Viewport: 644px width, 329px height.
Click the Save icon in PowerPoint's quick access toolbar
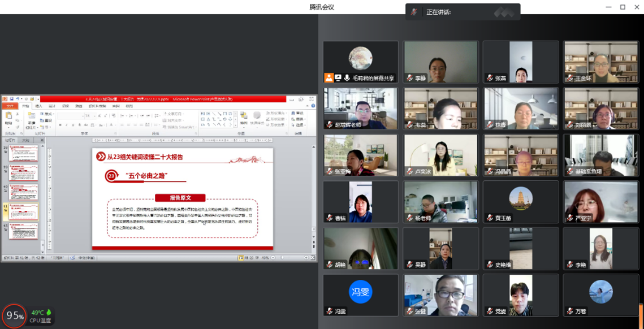point(12,99)
